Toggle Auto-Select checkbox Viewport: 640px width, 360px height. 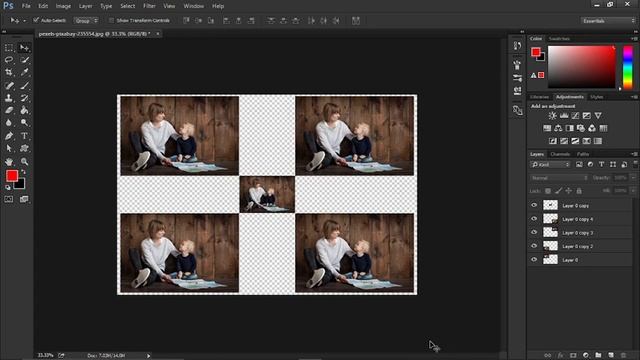click(36, 20)
